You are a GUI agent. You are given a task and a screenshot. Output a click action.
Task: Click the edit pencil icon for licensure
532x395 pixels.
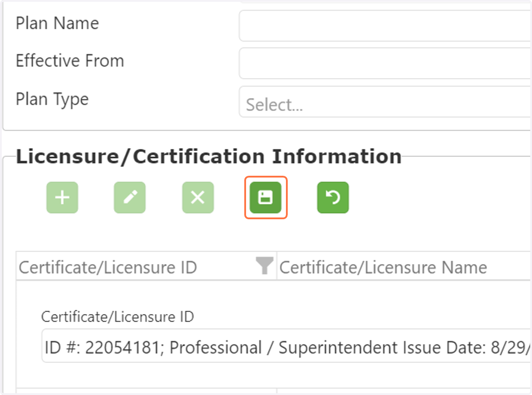(x=130, y=197)
